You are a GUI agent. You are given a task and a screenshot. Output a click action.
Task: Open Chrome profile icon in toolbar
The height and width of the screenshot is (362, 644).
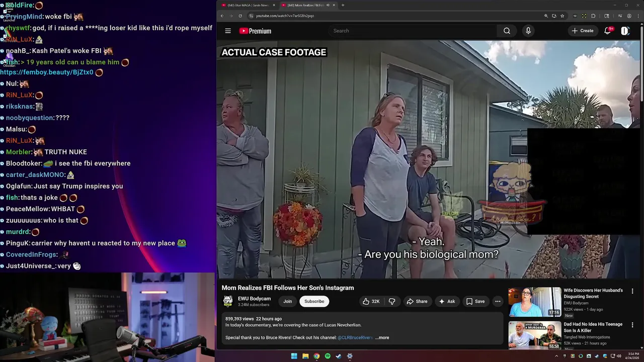coord(629,16)
